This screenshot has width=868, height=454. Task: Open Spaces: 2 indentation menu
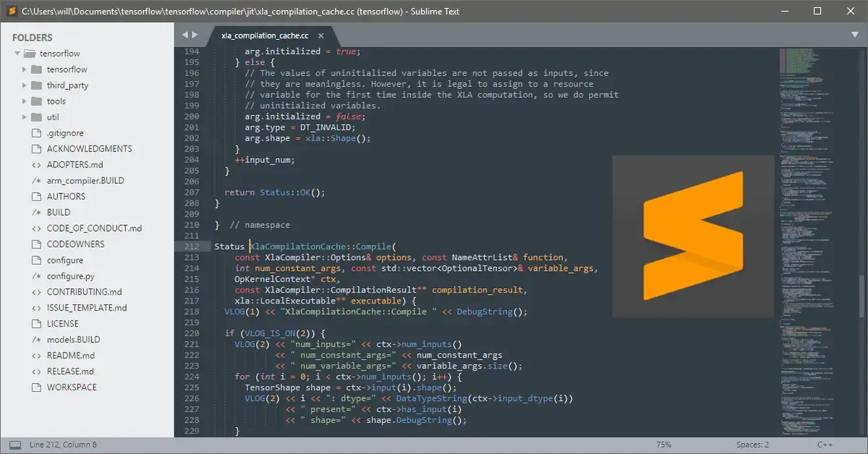[x=753, y=445]
